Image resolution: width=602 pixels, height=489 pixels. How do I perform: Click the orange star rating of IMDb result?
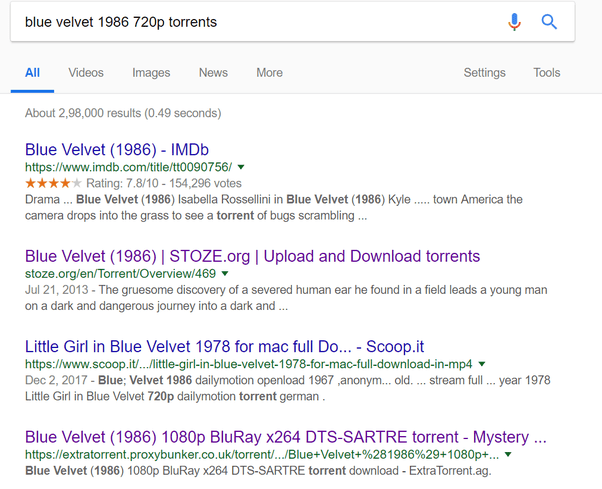53,183
